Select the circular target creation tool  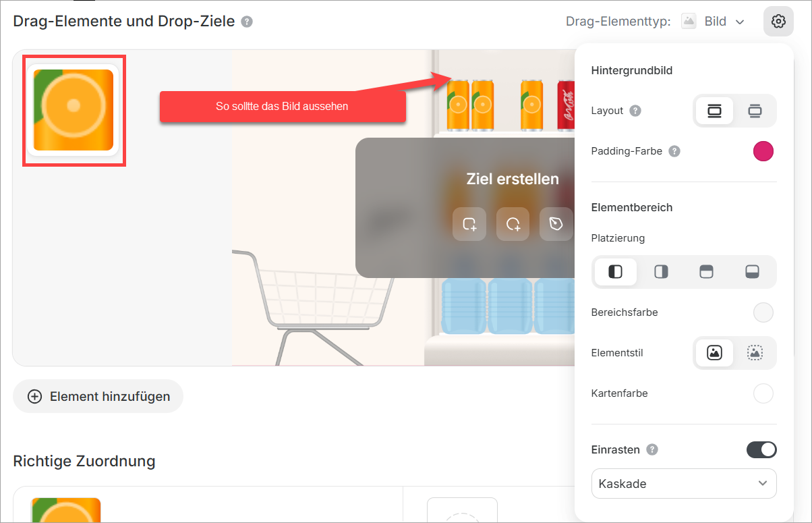513,224
